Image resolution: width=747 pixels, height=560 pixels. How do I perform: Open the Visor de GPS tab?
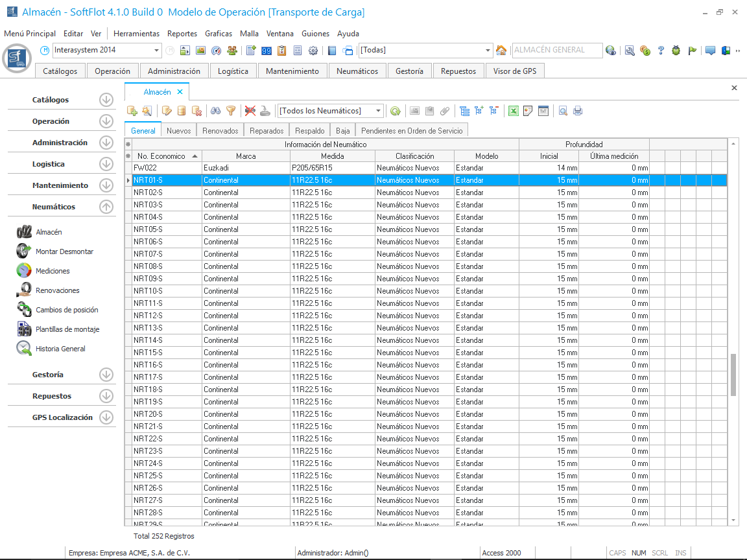click(x=515, y=71)
